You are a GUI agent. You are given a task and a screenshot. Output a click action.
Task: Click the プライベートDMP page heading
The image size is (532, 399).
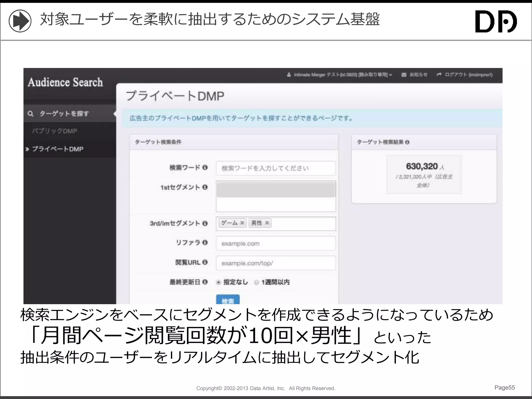tap(175, 96)
